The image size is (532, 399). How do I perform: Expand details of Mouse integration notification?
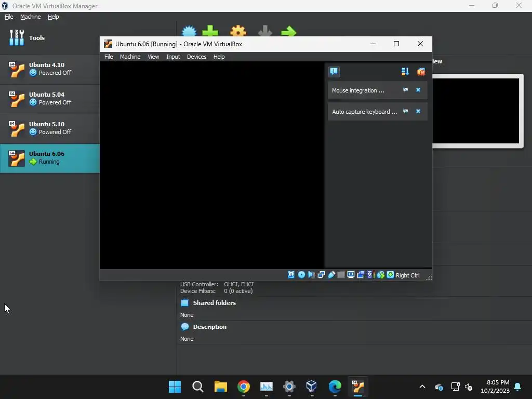405,90
